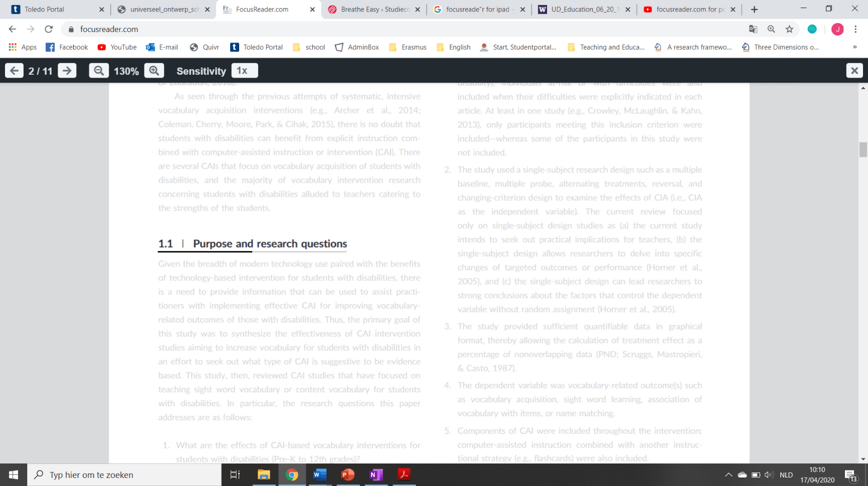
Task: Switch to the Google focusreader search tab
Action: [x=479, y=9]
